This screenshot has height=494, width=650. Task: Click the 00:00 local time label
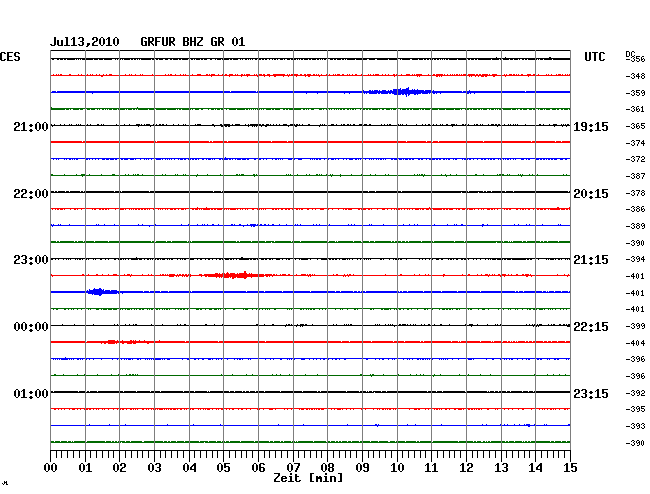[x=31, y=327]
